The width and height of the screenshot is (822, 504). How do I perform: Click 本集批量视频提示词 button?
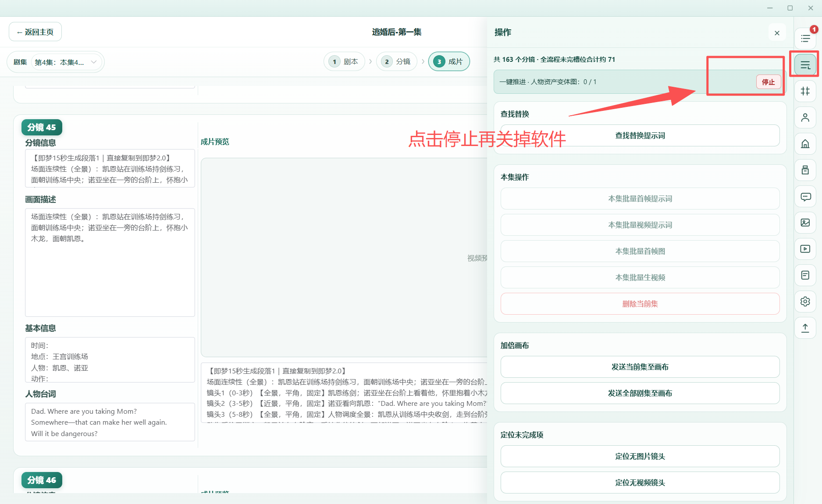(x=640, y=225)
